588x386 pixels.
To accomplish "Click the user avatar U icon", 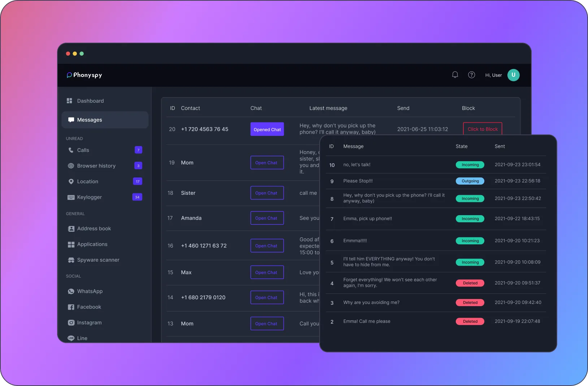I will click(513, 75).
